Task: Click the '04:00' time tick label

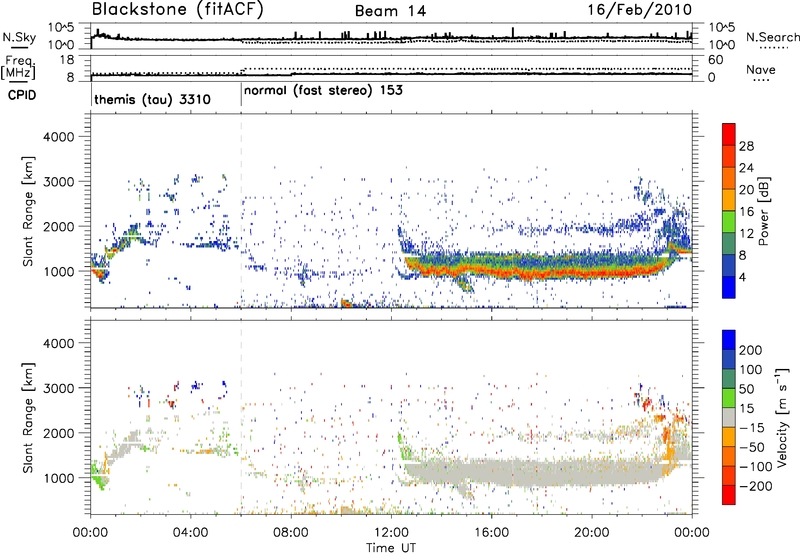Action: pyautogui.click(x=190, y=533)
